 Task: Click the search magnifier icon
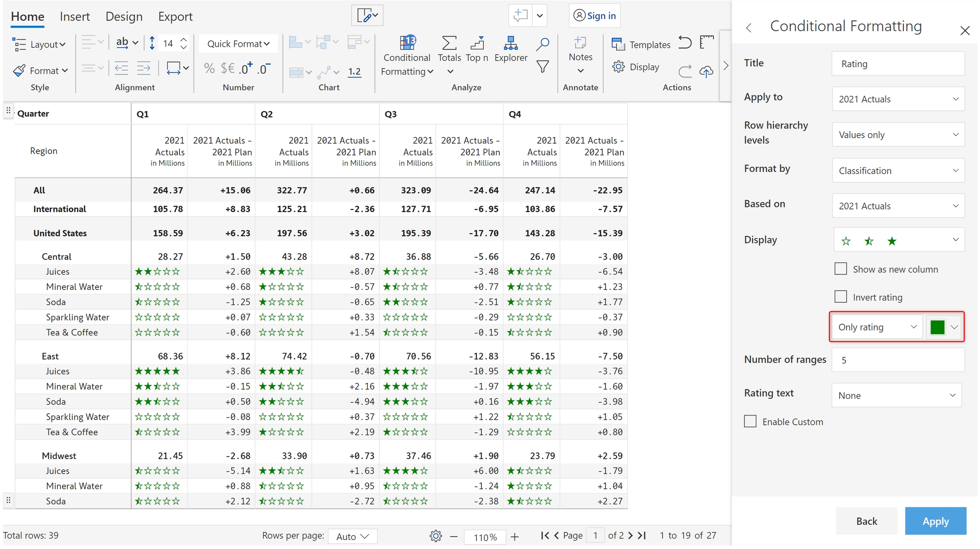click(x=542, y=44)
